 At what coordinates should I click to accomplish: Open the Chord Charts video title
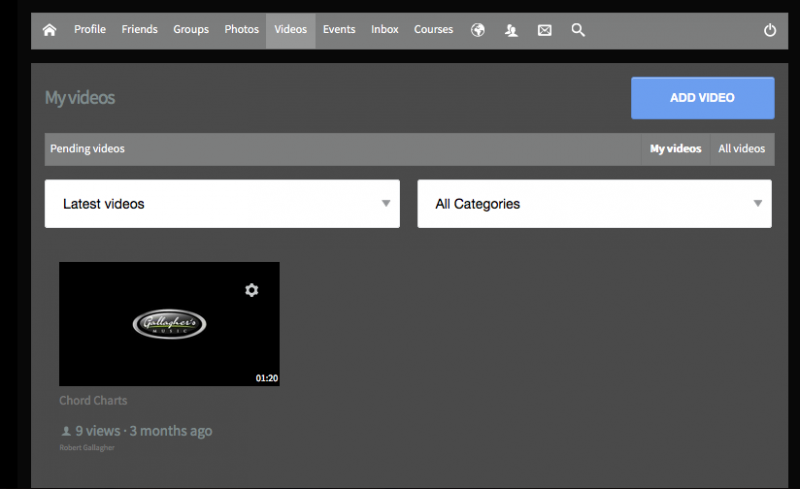click(93, 401)
